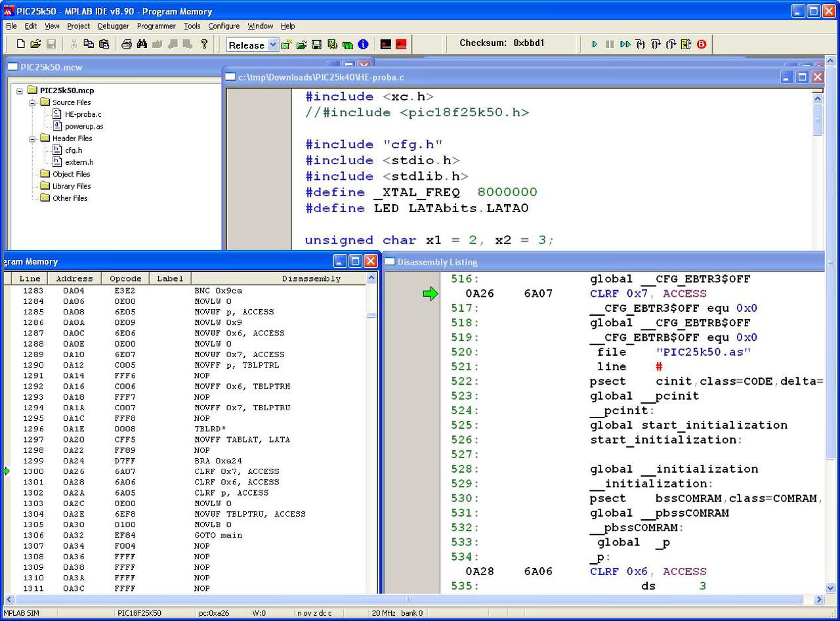Select cfg.h in the project tree

pyautogui.click(x=73, y=150)
